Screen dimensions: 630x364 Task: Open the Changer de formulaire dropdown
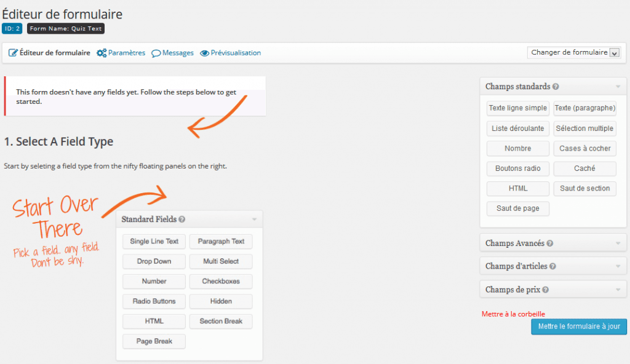575,53
